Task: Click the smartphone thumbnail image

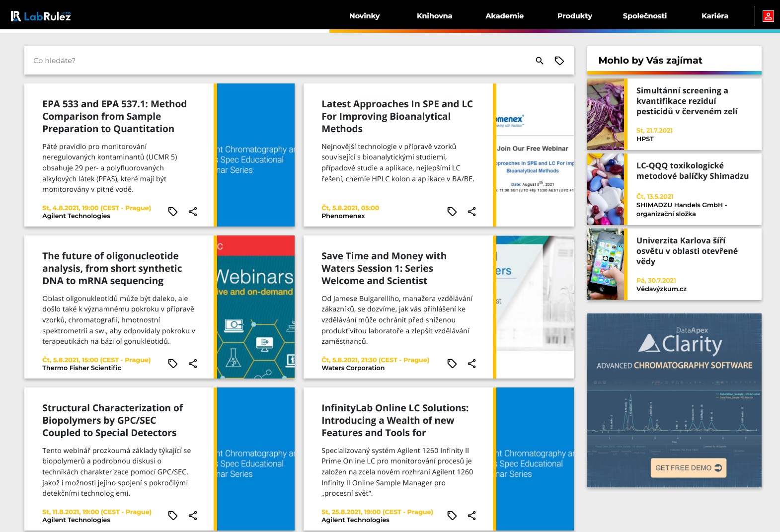Action: [x=605, y=264]
